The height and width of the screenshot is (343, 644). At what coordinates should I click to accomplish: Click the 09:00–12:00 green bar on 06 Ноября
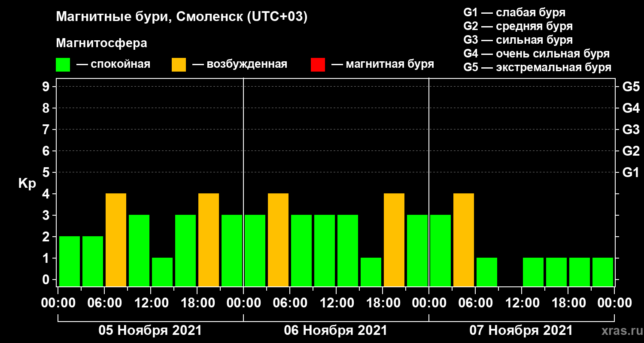click(x=325, y=250)
